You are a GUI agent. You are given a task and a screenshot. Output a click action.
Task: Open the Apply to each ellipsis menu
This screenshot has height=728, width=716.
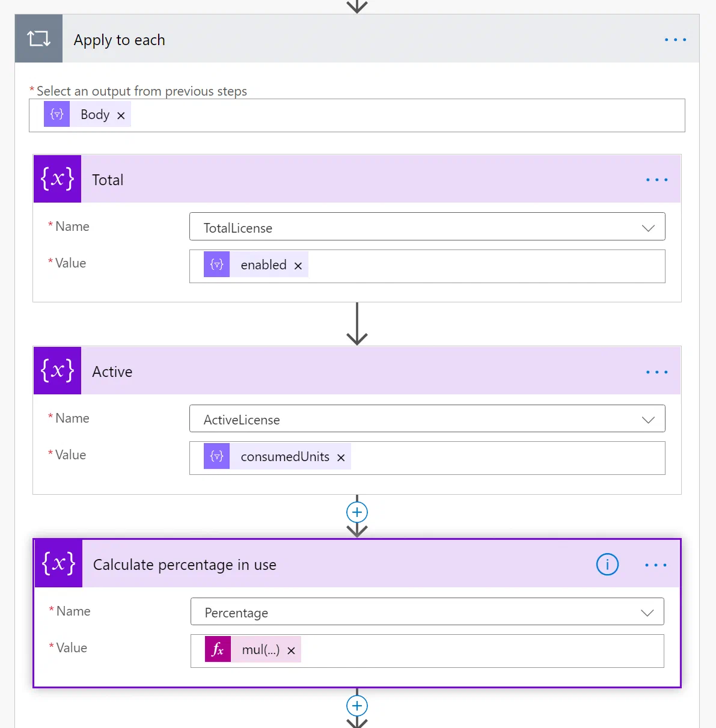tap(675, 40)
